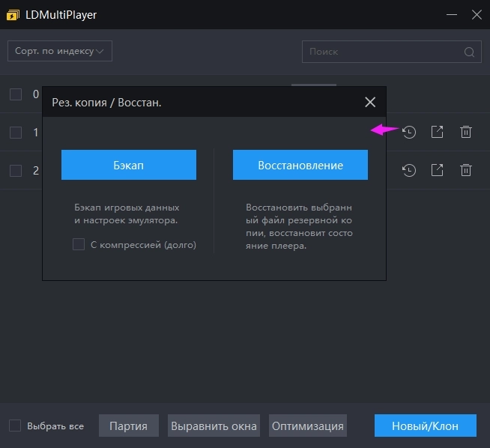
Task: Delete emulator in row 2 via trash icon
Action: (466, 170)
